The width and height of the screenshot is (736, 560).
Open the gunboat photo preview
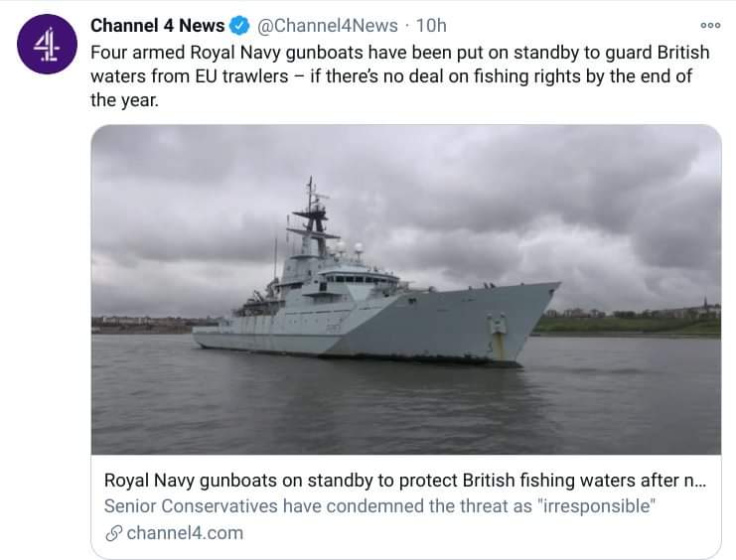click(405, 289)
